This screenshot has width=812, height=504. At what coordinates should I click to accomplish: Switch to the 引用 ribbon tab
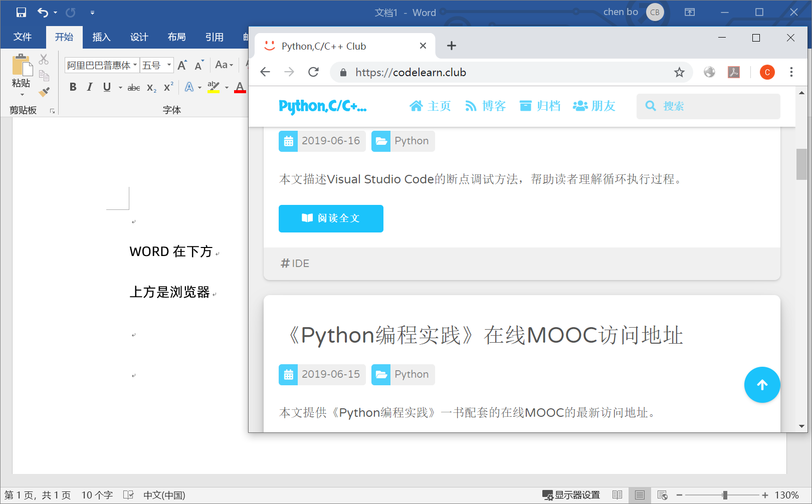[214, 37]
